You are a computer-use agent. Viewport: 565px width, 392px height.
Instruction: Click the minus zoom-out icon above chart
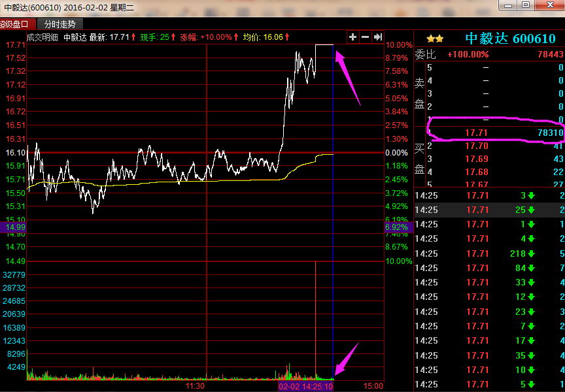(x=365, y=37)
